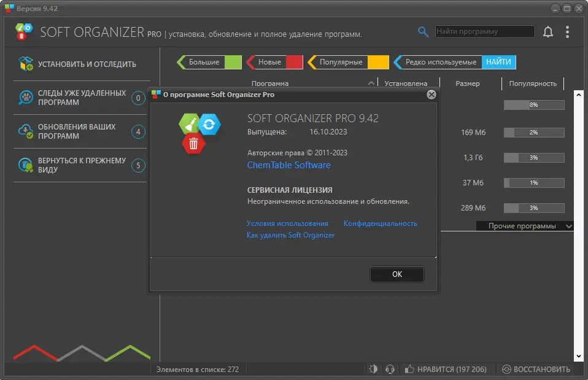Open Условия использования link
Viewport: 588px width, 380px height.
287,223
